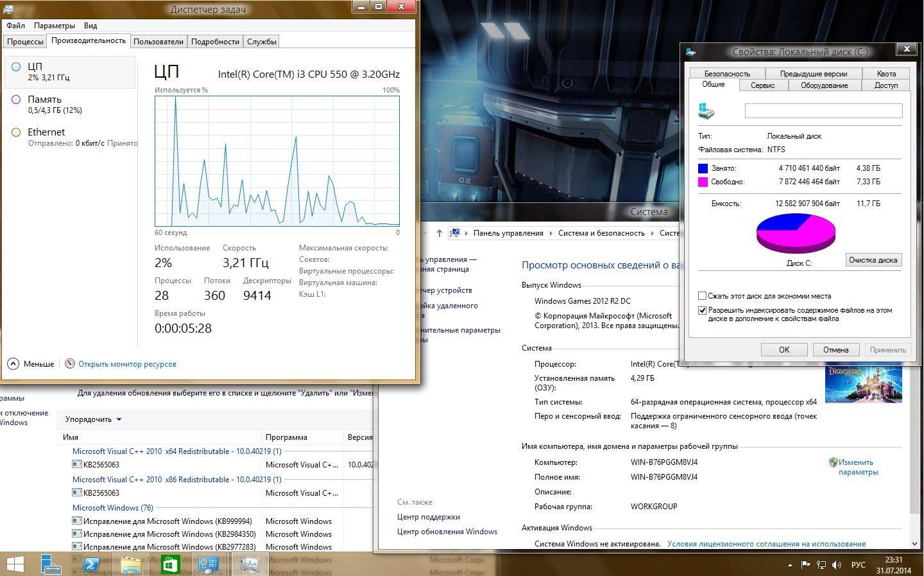Image resolution: width=924 pixels, height=576 pixels.
Task: Click OK in disk properties
Action: (784, 349)
